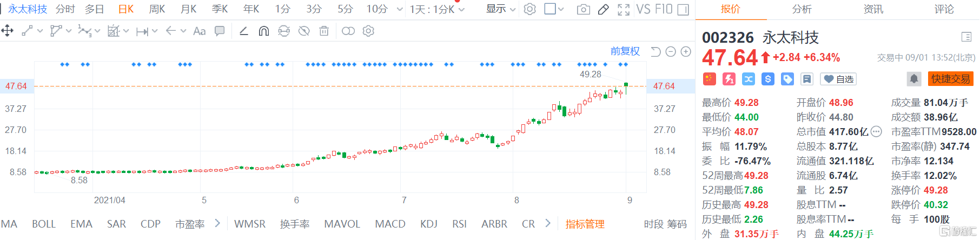The height and width of the screenshot is (240, 980).
Task: Click the 快捷交易 quick trade button
Action: 950,79
